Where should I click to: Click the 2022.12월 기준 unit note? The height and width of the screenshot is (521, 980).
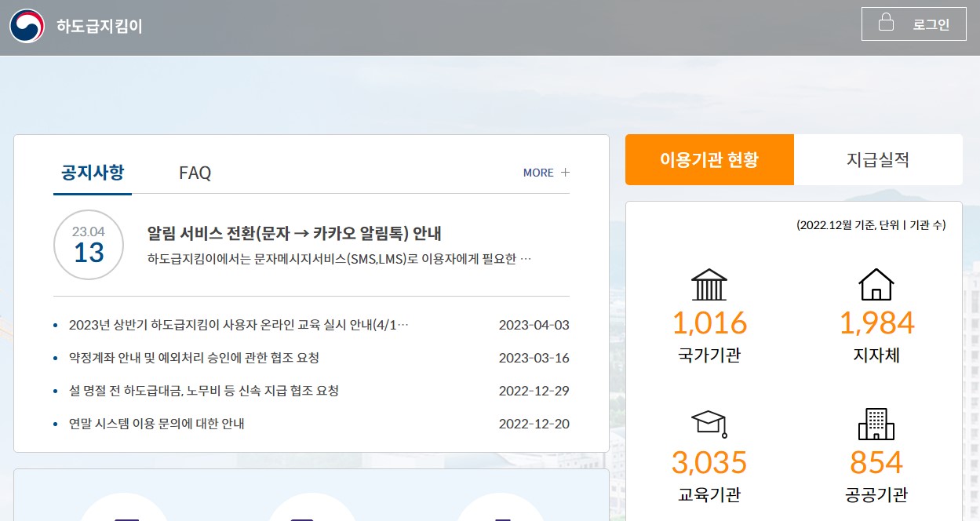(x=871, y=225)
